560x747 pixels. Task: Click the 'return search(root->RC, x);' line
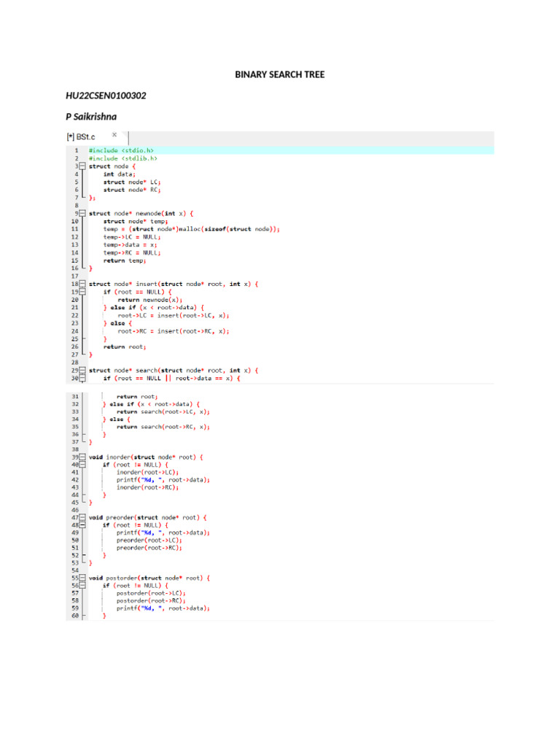(163, 427)
